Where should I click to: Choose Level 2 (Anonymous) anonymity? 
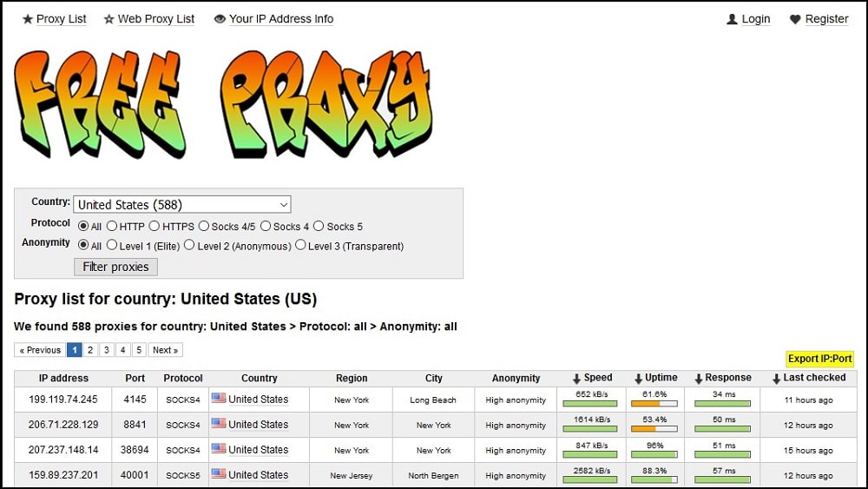pyautogui.click(x=189, y=245)
